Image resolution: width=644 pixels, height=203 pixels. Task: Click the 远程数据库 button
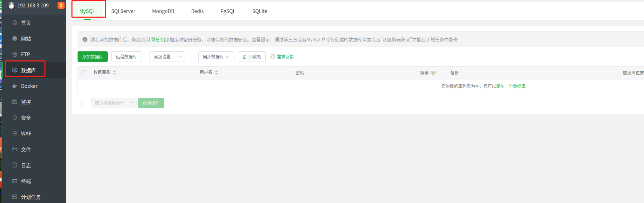126,57
